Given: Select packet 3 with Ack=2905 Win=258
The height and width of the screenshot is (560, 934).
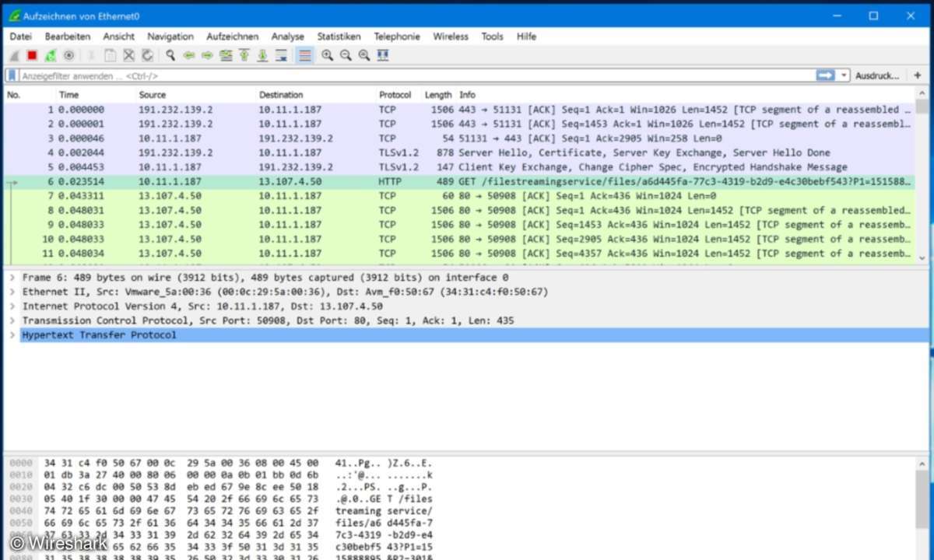Looking at the screenshot, I should coord(459,138).
